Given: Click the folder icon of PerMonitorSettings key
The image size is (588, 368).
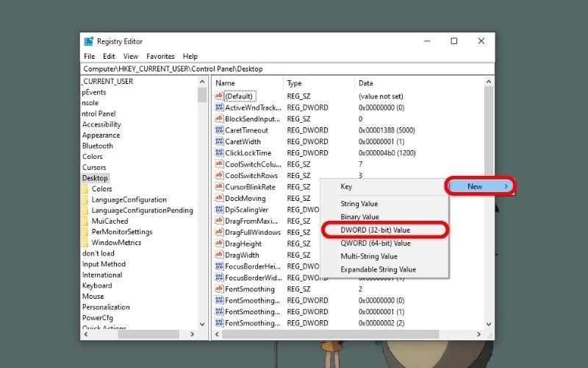Looking at the screenshot, I should 85,232.
